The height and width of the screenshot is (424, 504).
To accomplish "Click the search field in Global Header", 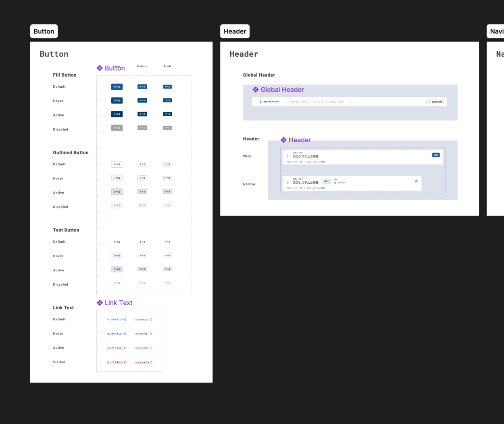I will click(x=319, y=102).
